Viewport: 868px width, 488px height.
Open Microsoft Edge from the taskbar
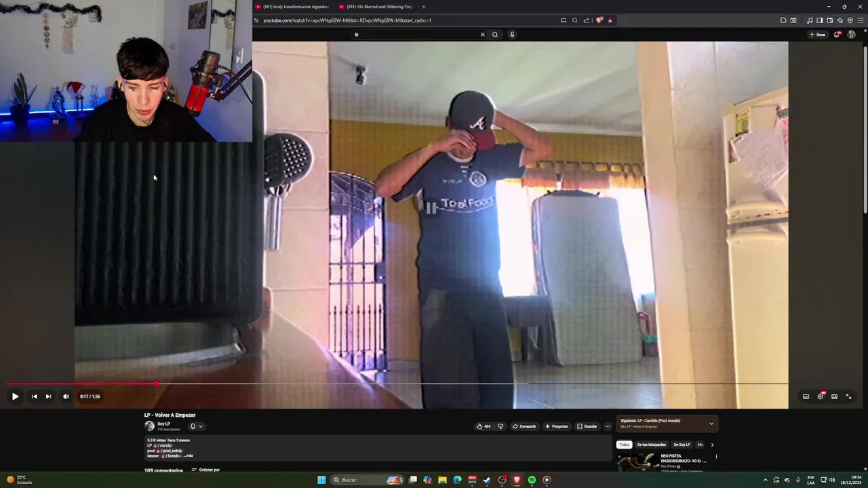pos(457,480)
